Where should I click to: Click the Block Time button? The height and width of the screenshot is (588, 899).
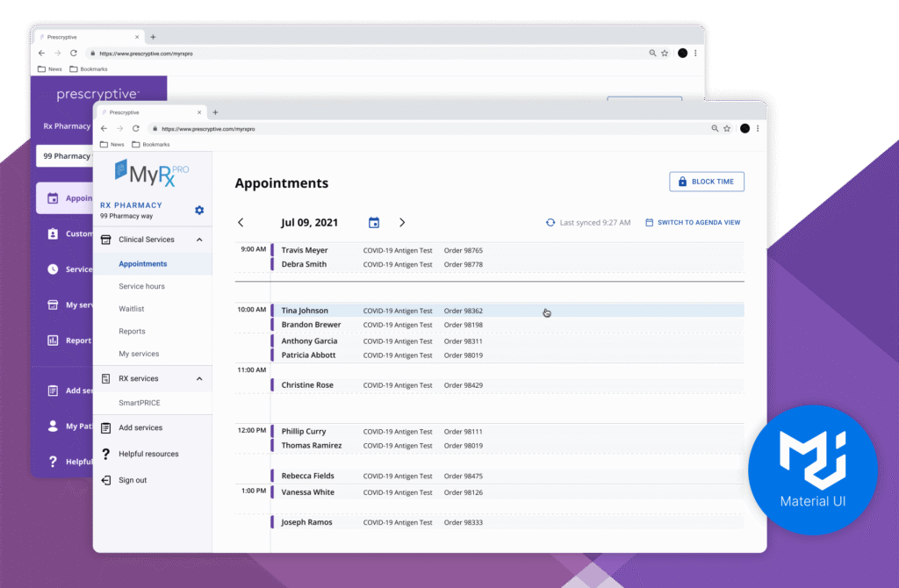(707, 182)
